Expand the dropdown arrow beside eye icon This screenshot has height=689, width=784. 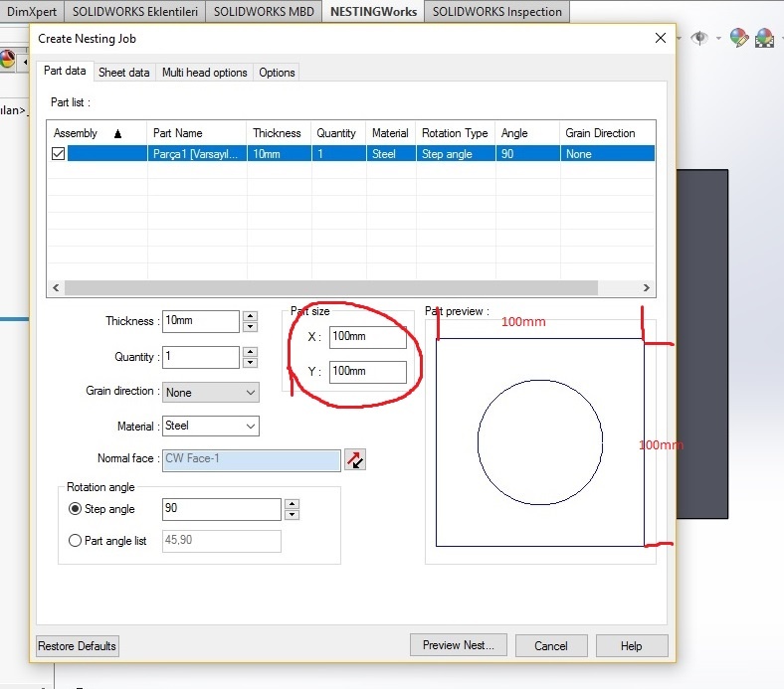pyautogui.click(x=718, y=38)
